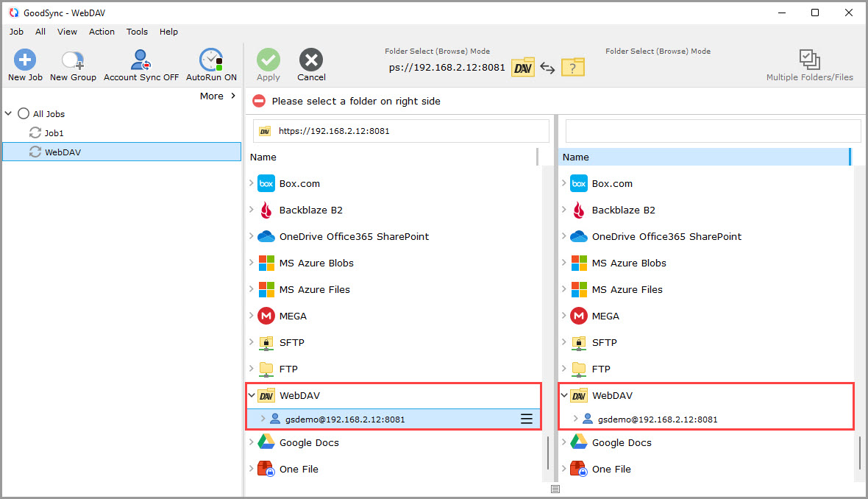Screen dimensions: 868x499
Task: Expand gsdemo account in left pane
Action: tap(263, 419)
